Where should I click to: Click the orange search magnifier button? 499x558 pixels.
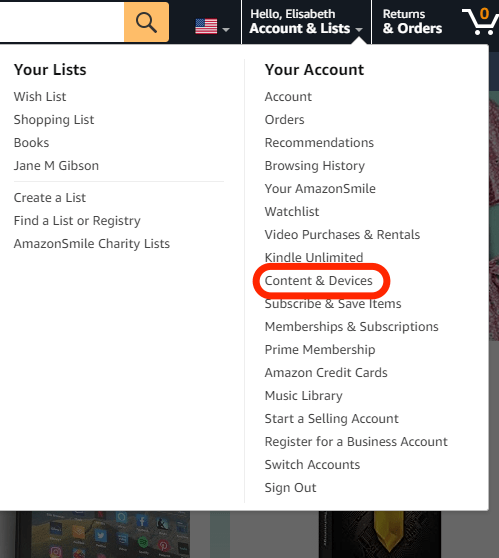click(146, 22)
